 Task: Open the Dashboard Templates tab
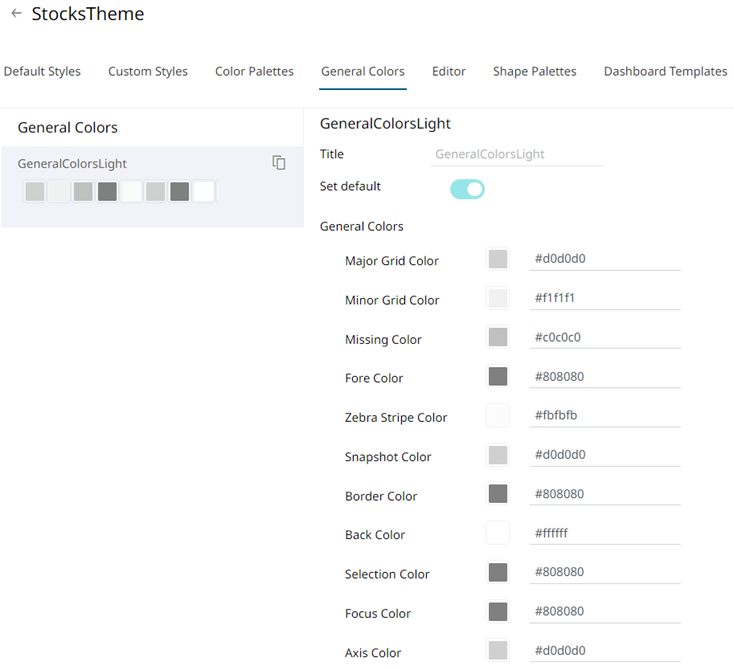pyautogui.click(x=665, y=72)
